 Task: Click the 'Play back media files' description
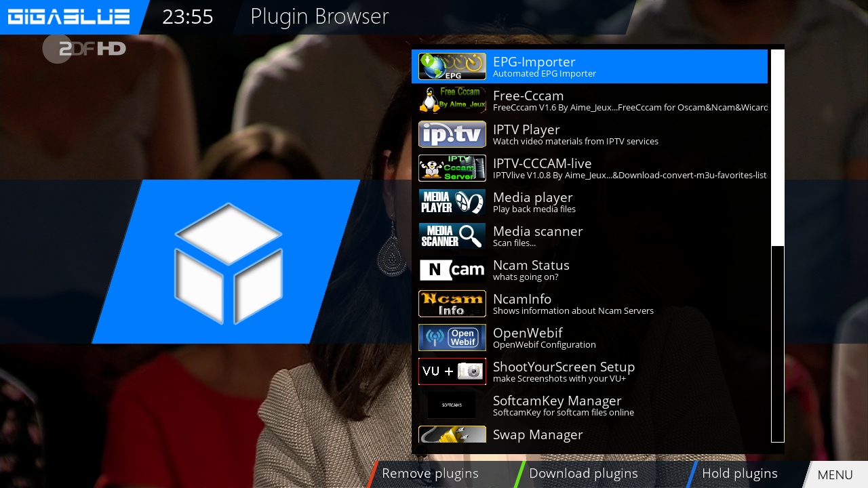pos(534,209)
